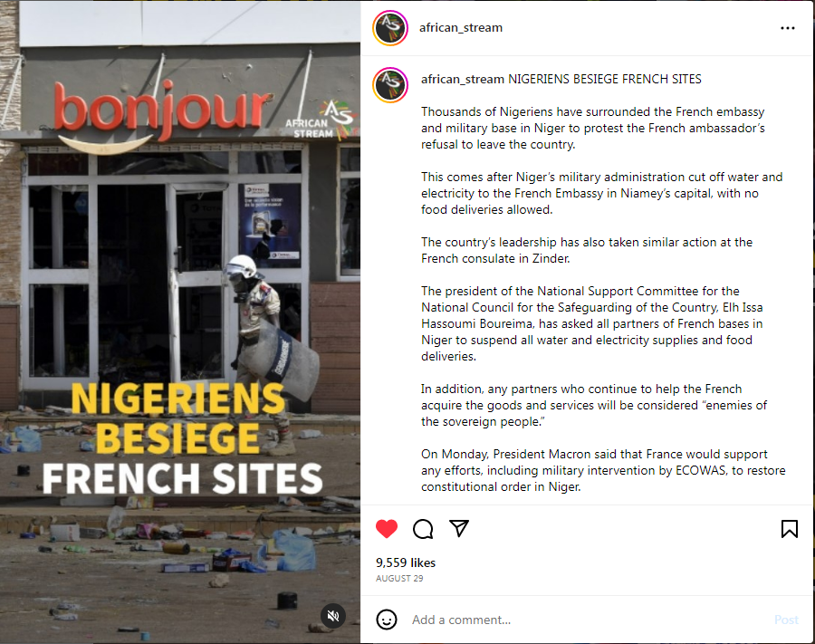View the 9,559 likes list
Viewport: 815px width, 644px height.
pyautogui.click(x=406, y=562)
